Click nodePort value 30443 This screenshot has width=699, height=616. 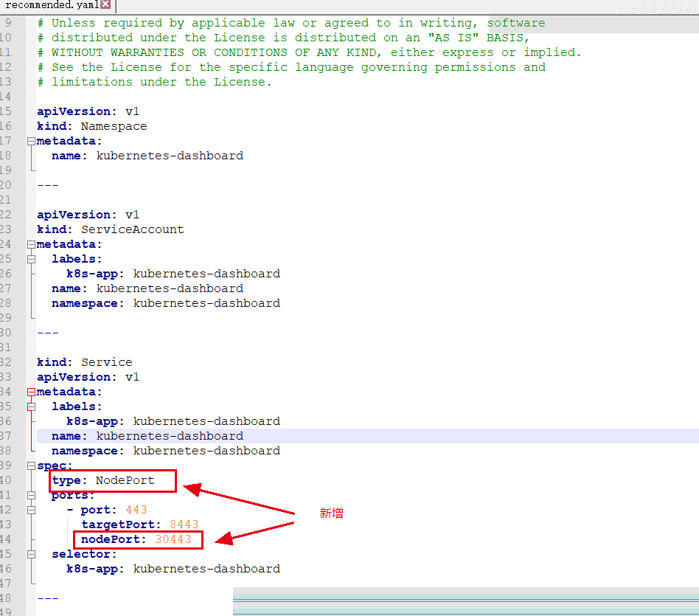point(173,539)
